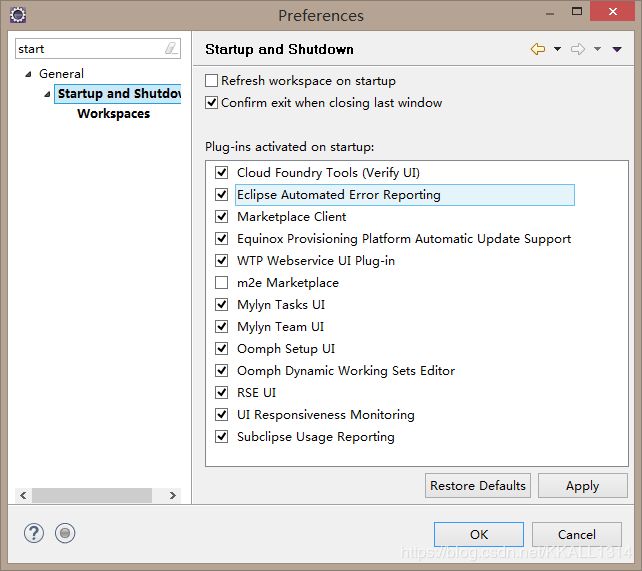
Task: Open the page view menu dropdown
Action: tap(617, 49)
